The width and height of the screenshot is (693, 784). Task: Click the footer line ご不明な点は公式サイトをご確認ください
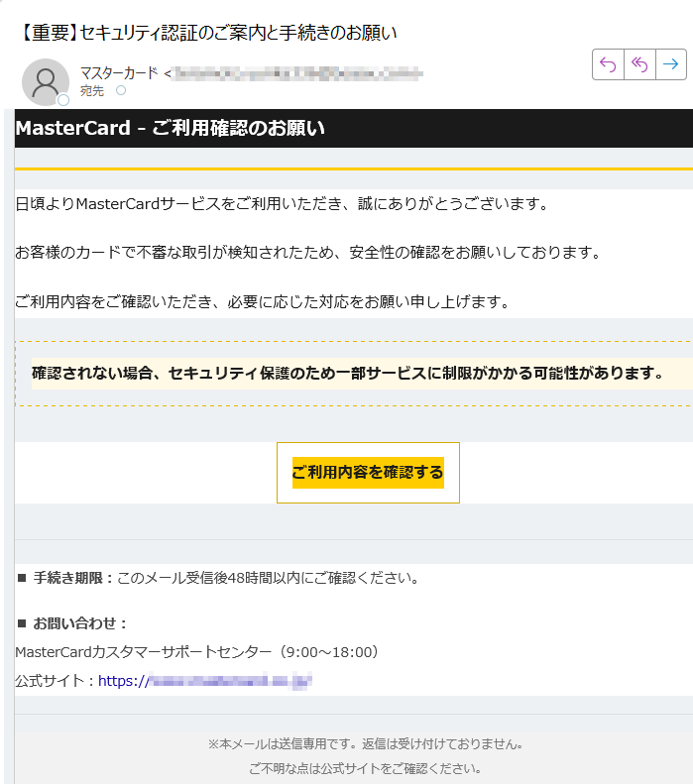pos(366,768)
